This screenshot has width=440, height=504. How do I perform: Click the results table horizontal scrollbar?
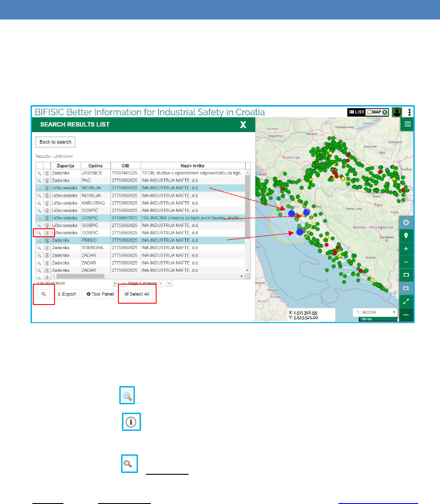point(80,276)
